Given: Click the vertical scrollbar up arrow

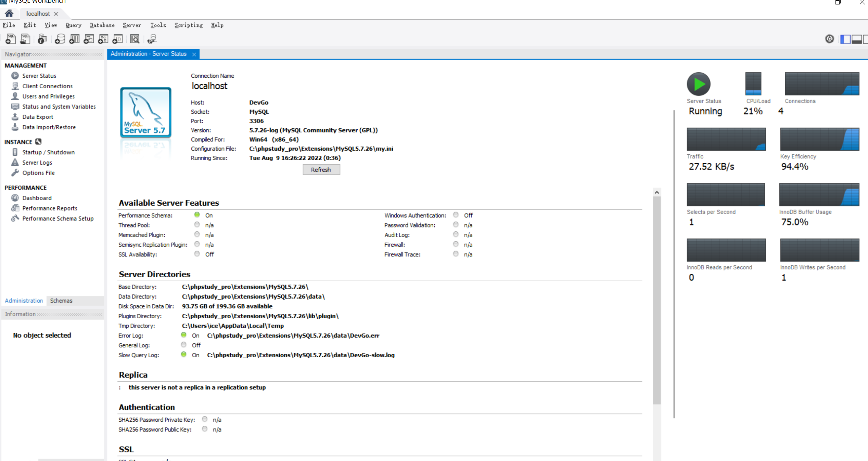Looking at the screenshot, I should [x=656, y=192].
